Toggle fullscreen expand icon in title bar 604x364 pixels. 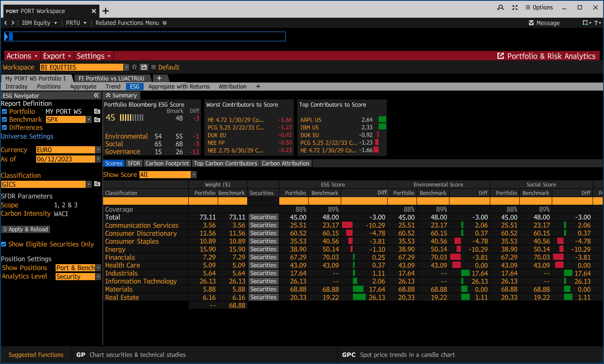pos(515,8)
